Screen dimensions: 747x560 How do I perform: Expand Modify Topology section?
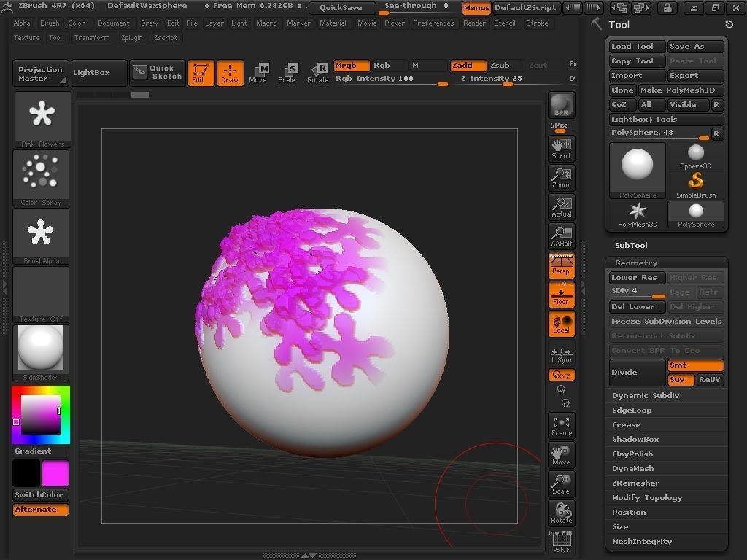point(647,497)
